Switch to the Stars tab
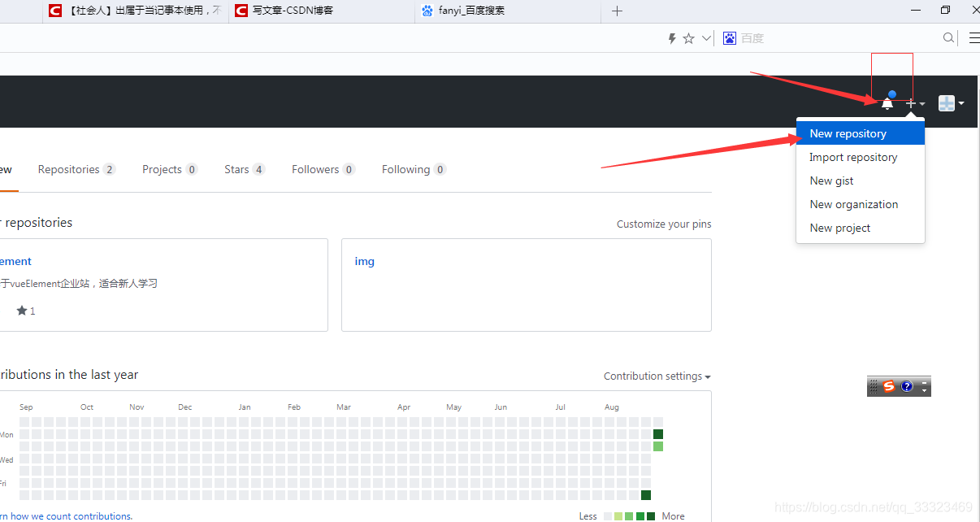980x522 pixels. coord(245,169)
